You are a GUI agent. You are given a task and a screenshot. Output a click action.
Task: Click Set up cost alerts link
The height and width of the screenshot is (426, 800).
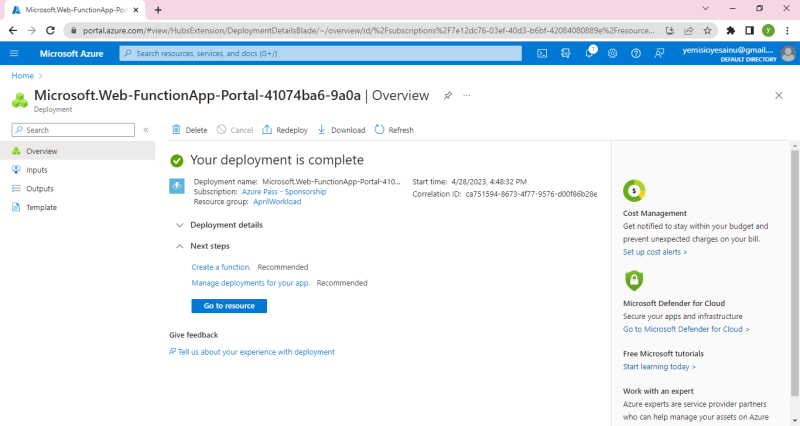[655, 252]
